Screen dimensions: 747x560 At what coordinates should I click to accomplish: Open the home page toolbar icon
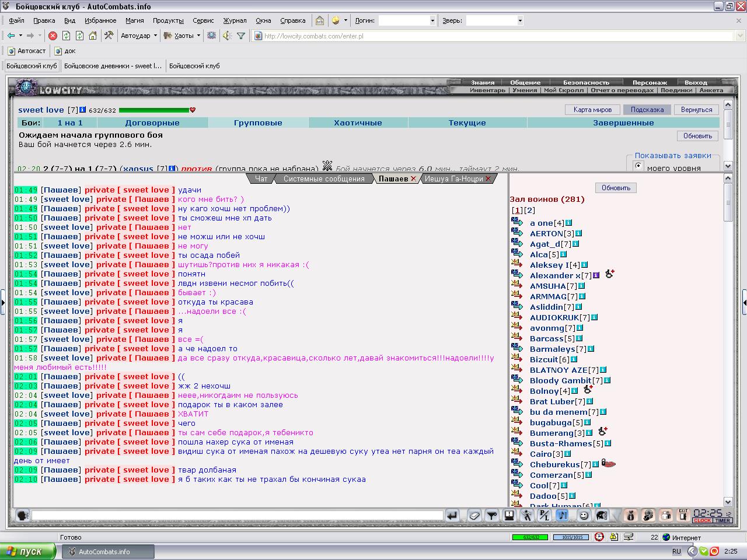click(93, 36)
